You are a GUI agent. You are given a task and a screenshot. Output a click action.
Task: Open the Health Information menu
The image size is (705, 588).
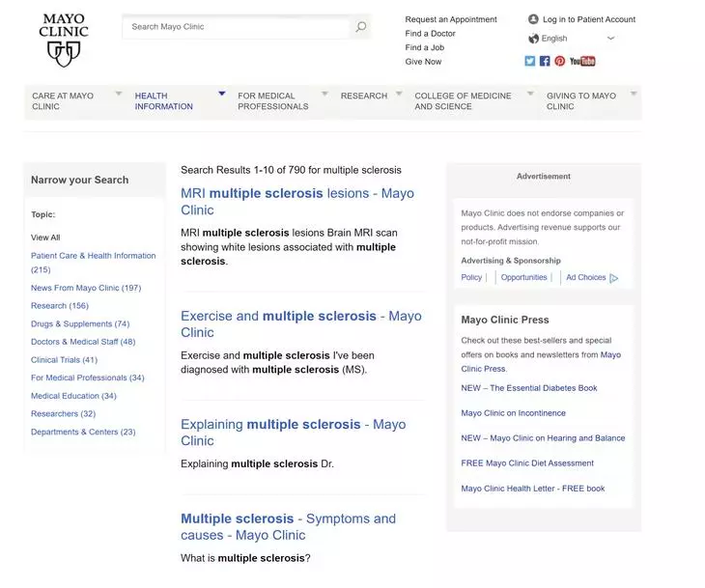coord(163,101)
